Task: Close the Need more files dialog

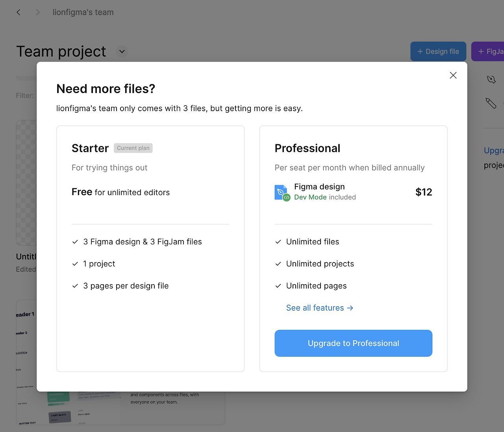Action: coord(453,75)
